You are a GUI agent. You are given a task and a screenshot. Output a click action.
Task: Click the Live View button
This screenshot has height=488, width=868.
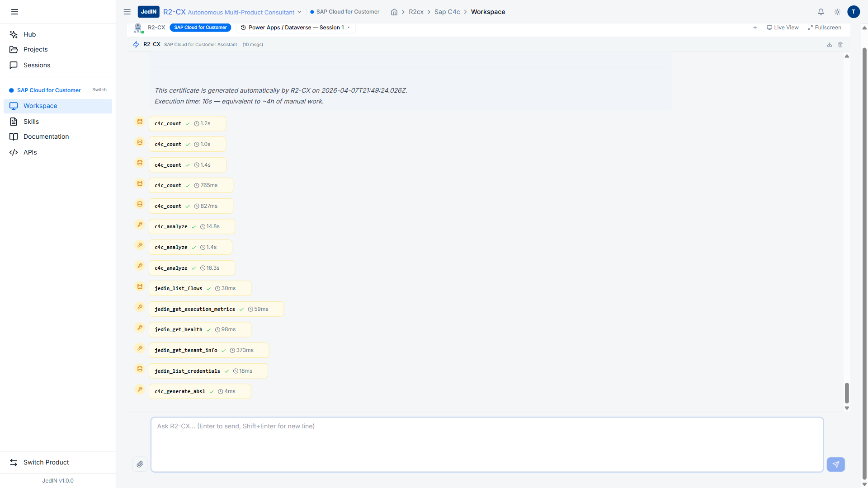click(783, 28)
